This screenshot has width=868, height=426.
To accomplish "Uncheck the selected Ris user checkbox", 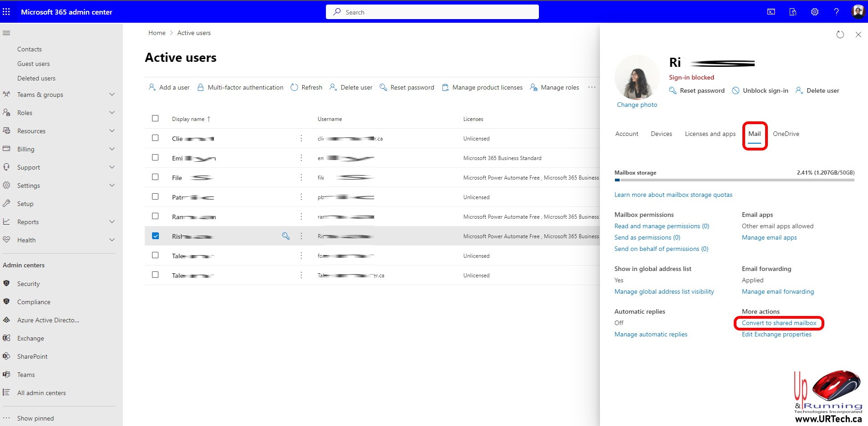I will [155, 236].
